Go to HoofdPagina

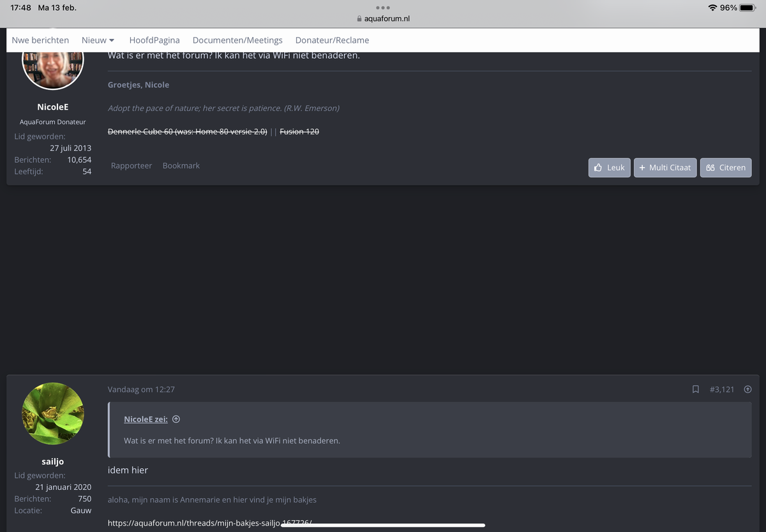coord(154,40)
